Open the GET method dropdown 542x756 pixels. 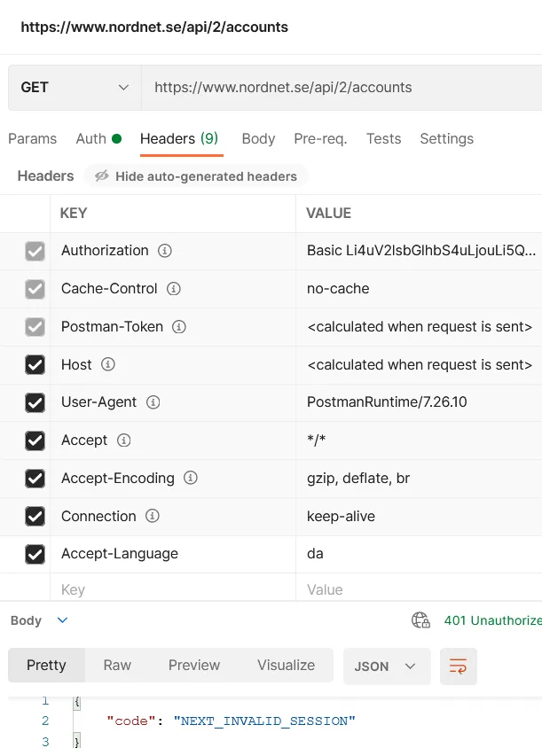[75, 87]
